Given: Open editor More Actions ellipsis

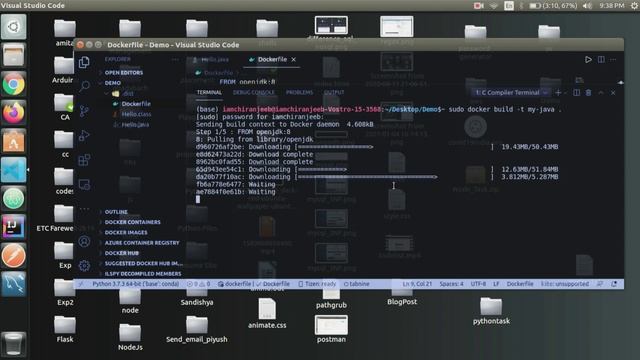Looking at the screenshot, I should (613, 60).
